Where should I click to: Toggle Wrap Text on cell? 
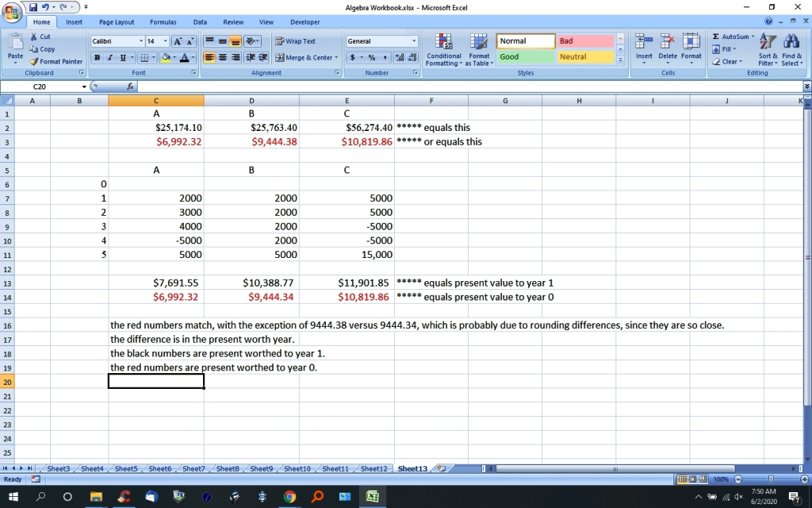coord(295,41)
